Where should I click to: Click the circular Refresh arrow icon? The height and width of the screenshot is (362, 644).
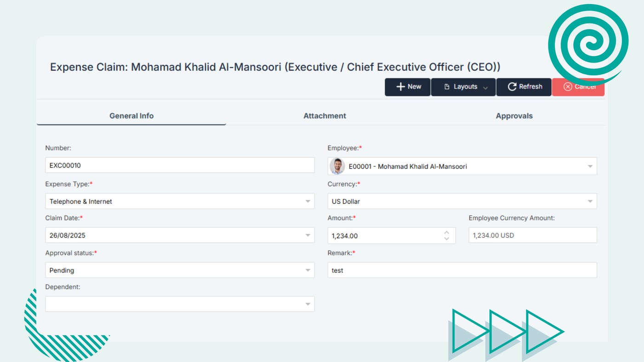click(512, 87)
